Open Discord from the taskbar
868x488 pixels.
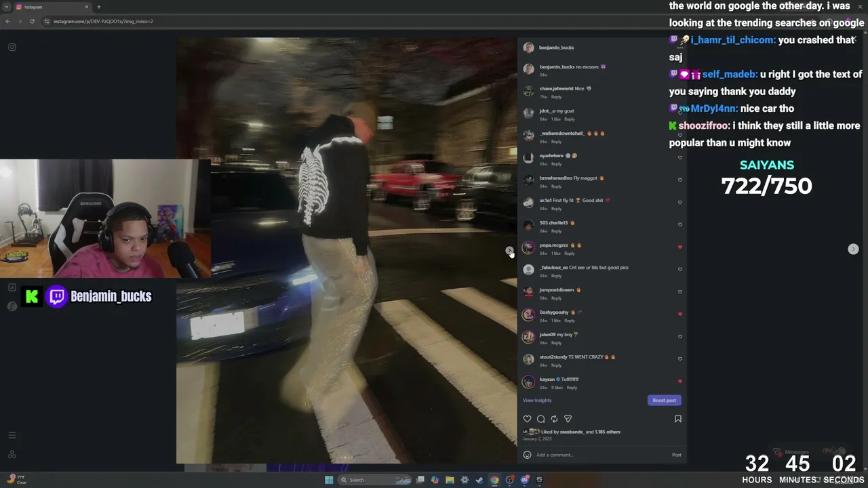point(524,480)
